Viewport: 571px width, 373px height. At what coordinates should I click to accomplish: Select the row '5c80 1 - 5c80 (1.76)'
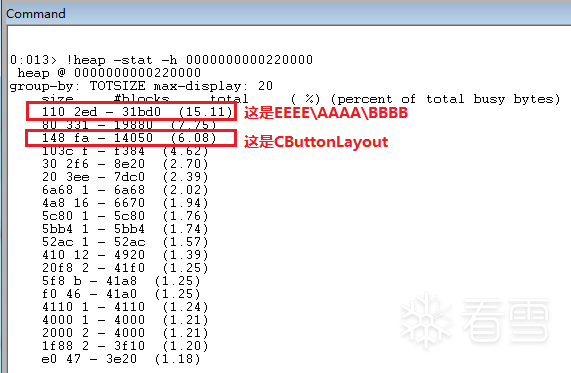tap(125, 216)
